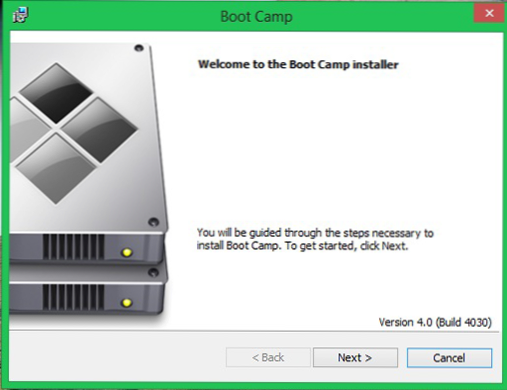This screenshot has width=507, height=390.
Task: Click the Version 4.0 (Build 4030) text
Action: point(435,322)
